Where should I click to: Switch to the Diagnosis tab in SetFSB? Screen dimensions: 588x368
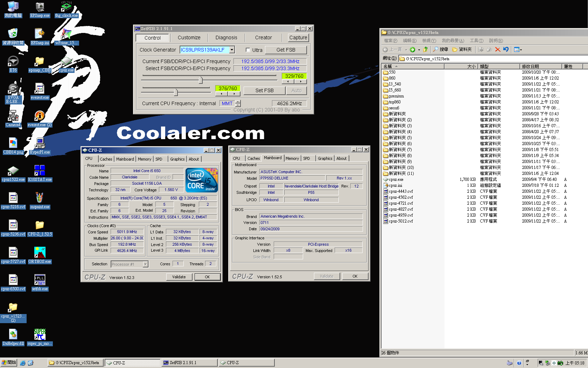pos(226,38)
